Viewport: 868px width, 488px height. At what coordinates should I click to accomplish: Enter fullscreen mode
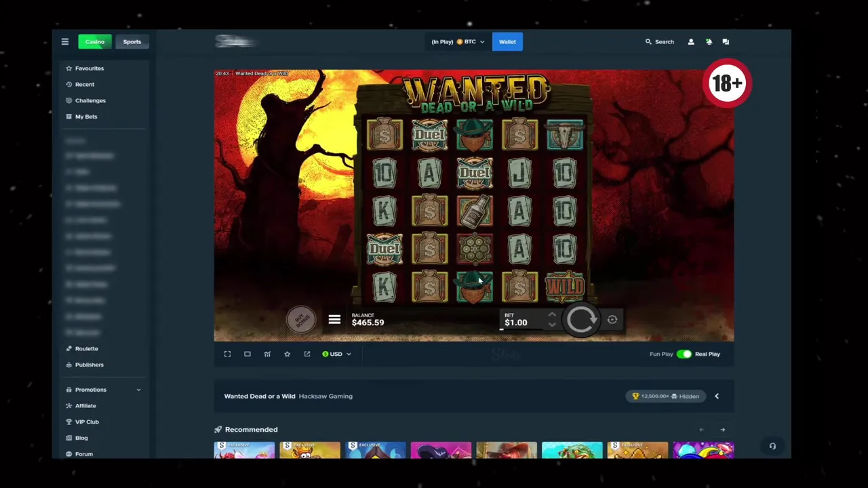228,354
